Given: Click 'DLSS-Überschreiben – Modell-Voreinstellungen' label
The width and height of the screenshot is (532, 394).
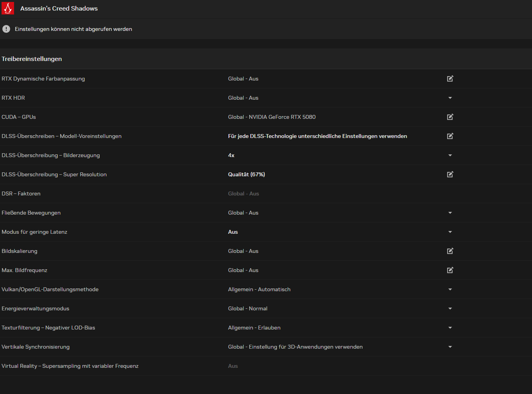Looking at the screenshot, I should (61, 136).
